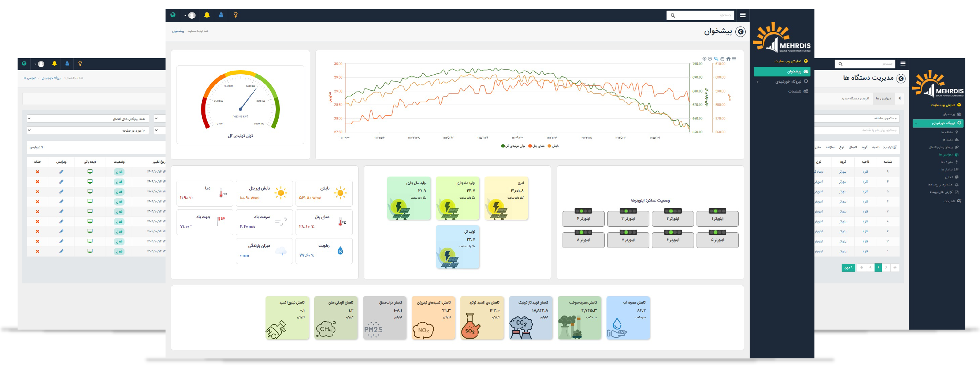
Task: Select the chart pan hand tool
Action: click(x=722, y=59)
